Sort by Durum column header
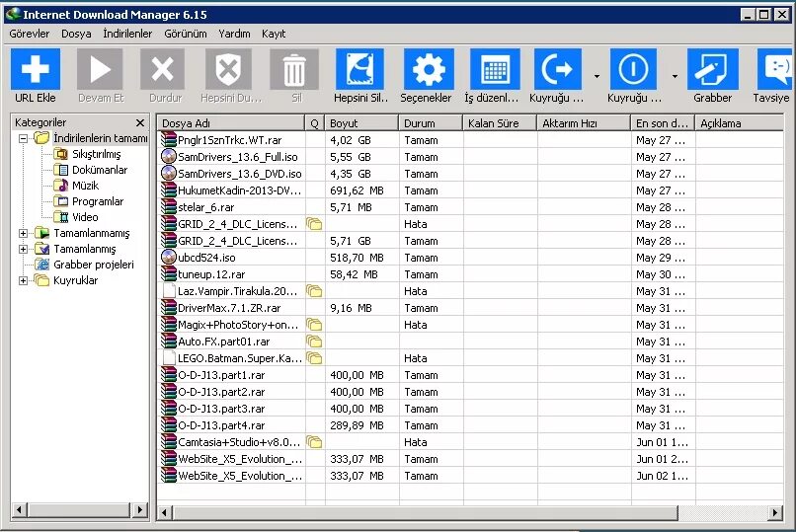796x532 pixels. point(431,122)
